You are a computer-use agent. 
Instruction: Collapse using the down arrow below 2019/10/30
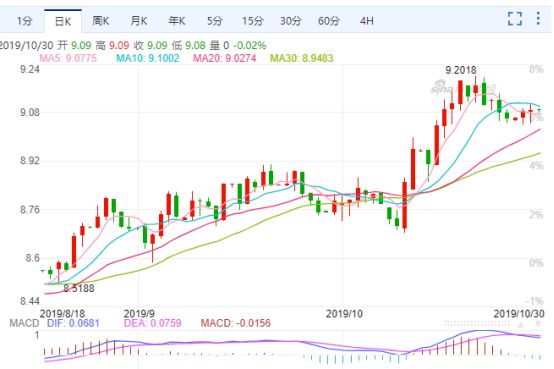(x=538, y=324)
